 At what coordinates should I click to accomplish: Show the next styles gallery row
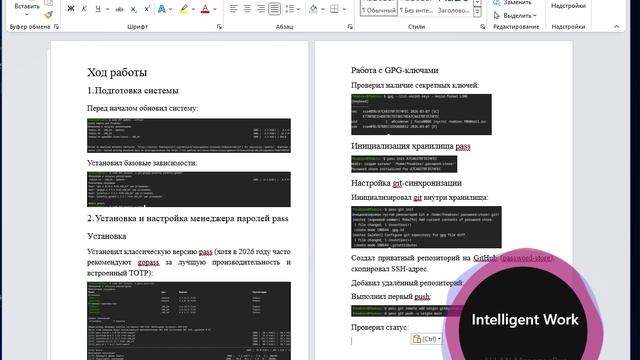coord(477,3)
